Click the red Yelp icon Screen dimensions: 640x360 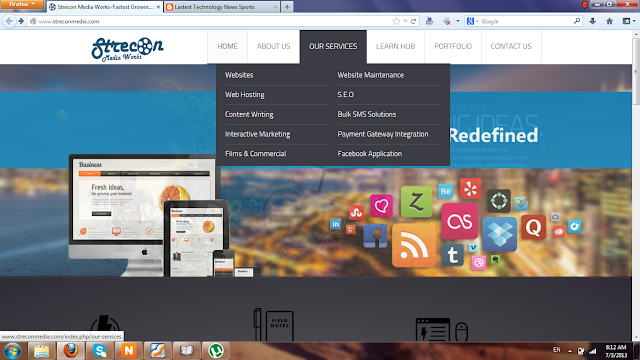click(x=470, y=189)
